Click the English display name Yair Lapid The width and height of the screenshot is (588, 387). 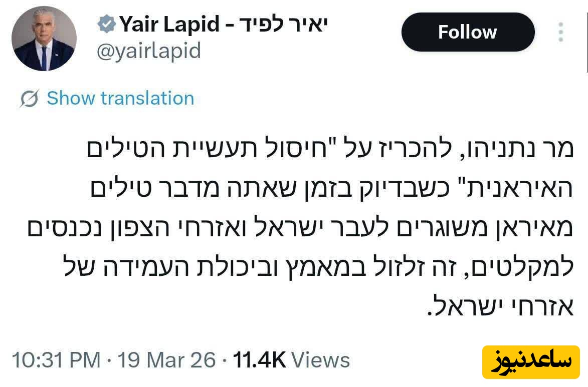pyautogui.click(x=168, y=24)
